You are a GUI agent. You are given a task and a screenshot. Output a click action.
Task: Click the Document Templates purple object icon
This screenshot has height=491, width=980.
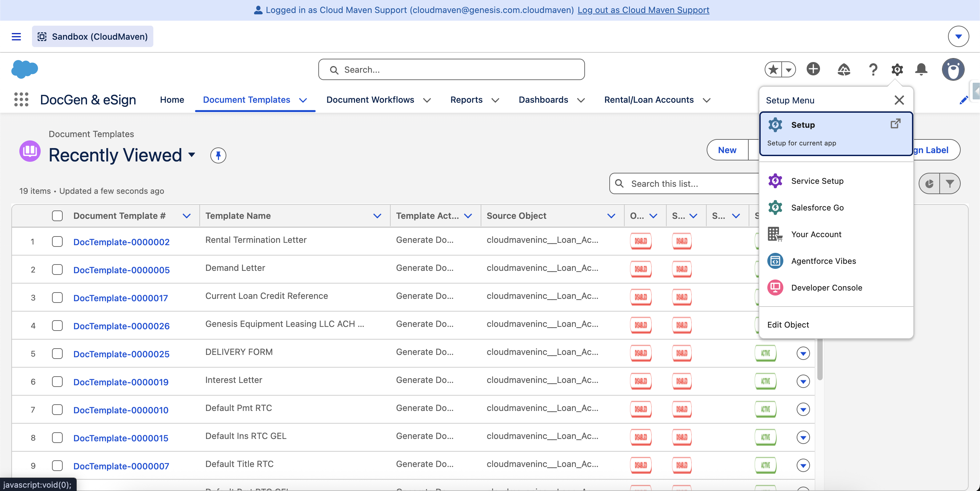pos(30,151)
